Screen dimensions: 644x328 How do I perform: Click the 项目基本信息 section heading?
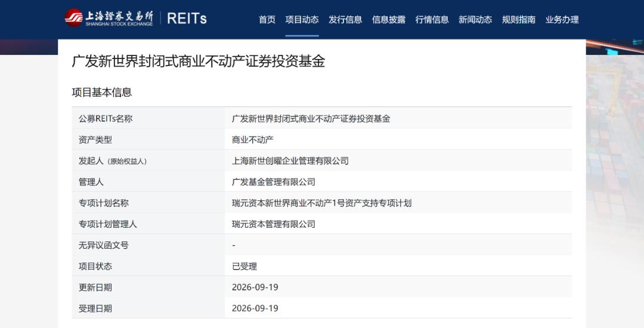(x=102, y=92)
